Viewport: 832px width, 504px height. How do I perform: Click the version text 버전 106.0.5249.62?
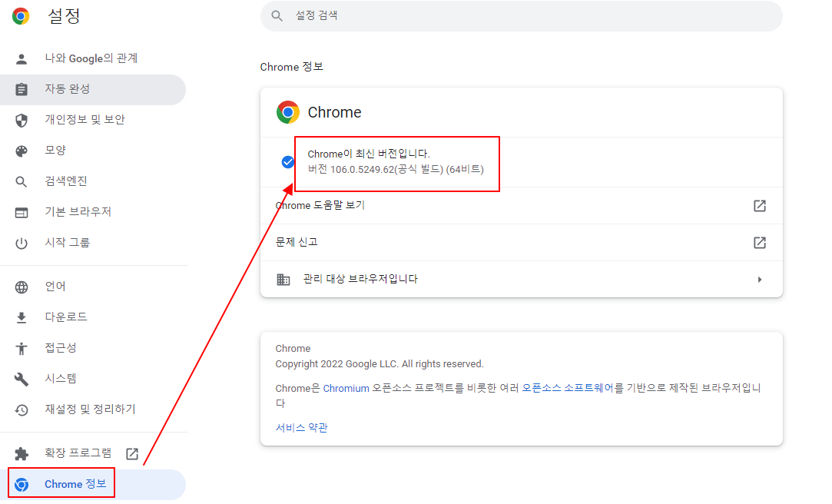(x=396, y=169)
